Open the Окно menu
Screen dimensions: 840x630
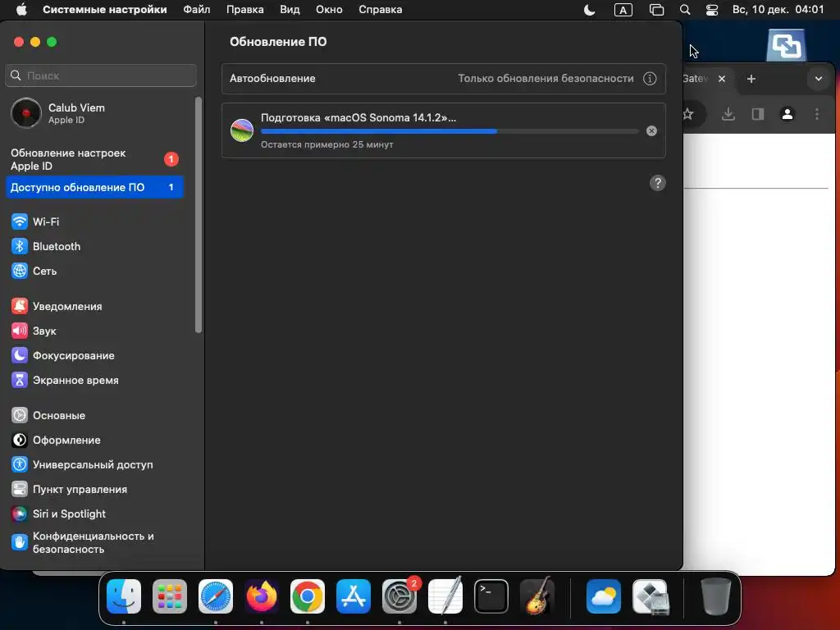(x=329, y=10)
